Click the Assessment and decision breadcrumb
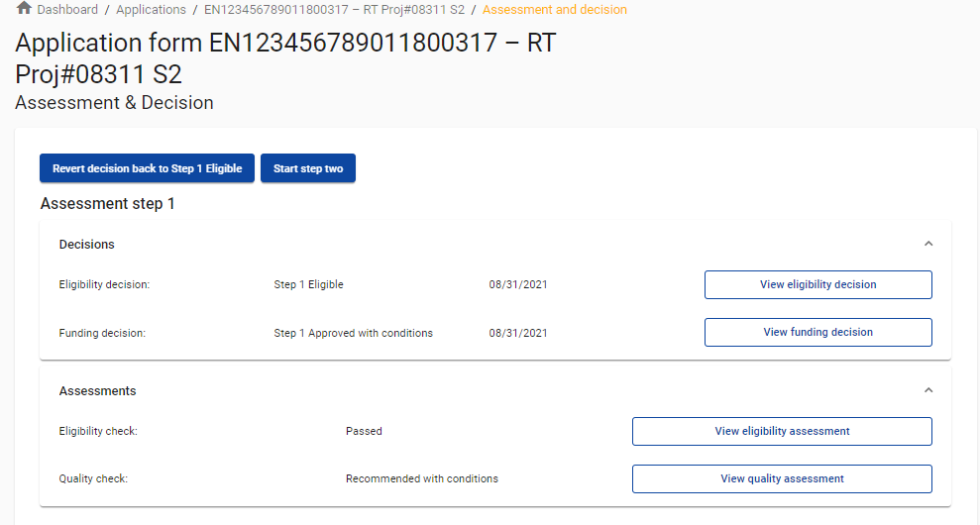This screenshot has width=980, height=525. (554, 10)
